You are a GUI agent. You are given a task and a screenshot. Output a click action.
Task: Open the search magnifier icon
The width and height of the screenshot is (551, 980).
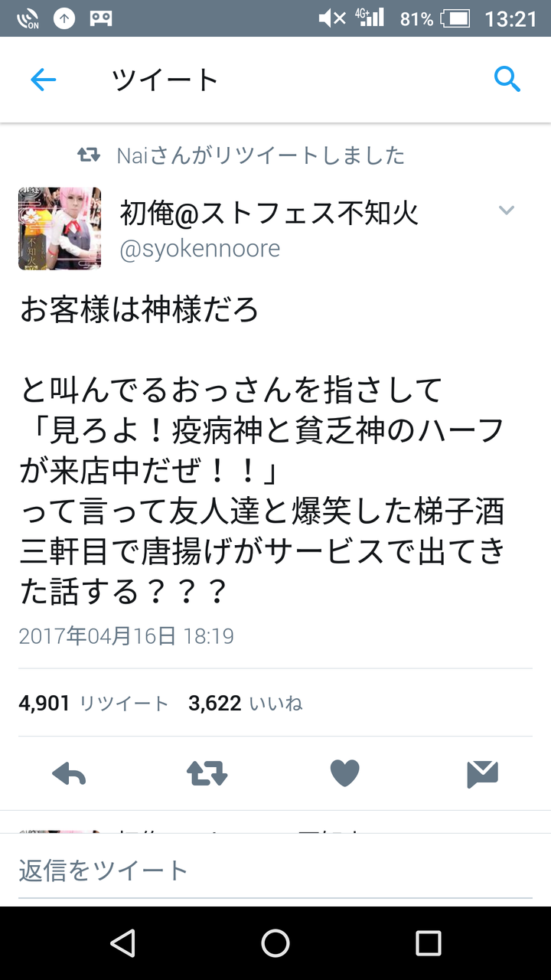coord(507,79)
